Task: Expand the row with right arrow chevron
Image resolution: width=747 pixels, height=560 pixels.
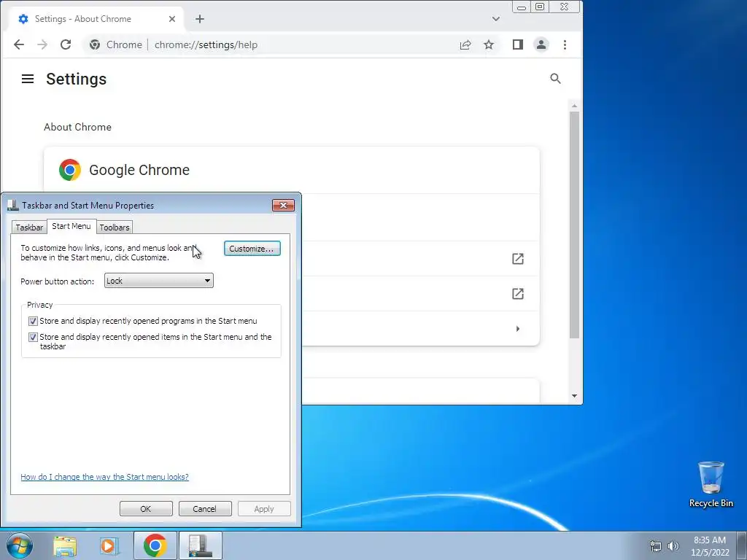Action: point(518,329)
